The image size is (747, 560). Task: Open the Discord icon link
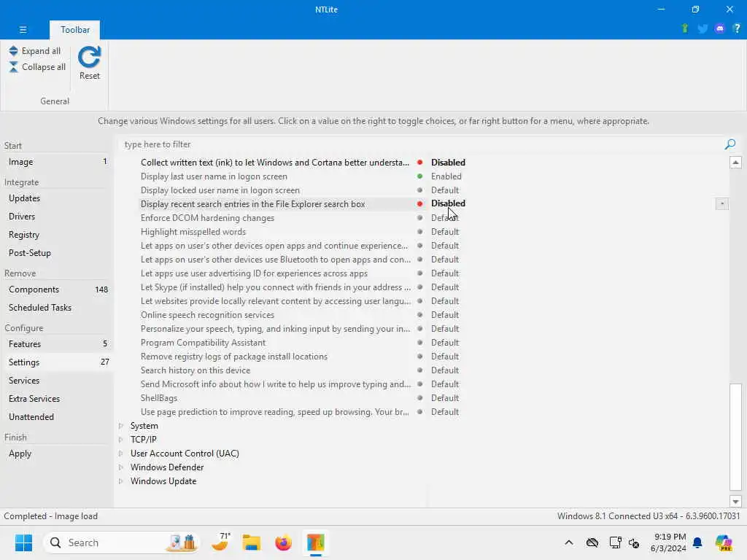(x=720, y=28)
